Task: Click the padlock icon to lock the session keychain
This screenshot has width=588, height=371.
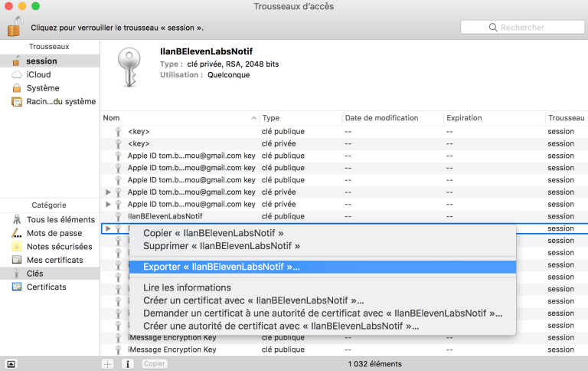Action: coord(15,26)
